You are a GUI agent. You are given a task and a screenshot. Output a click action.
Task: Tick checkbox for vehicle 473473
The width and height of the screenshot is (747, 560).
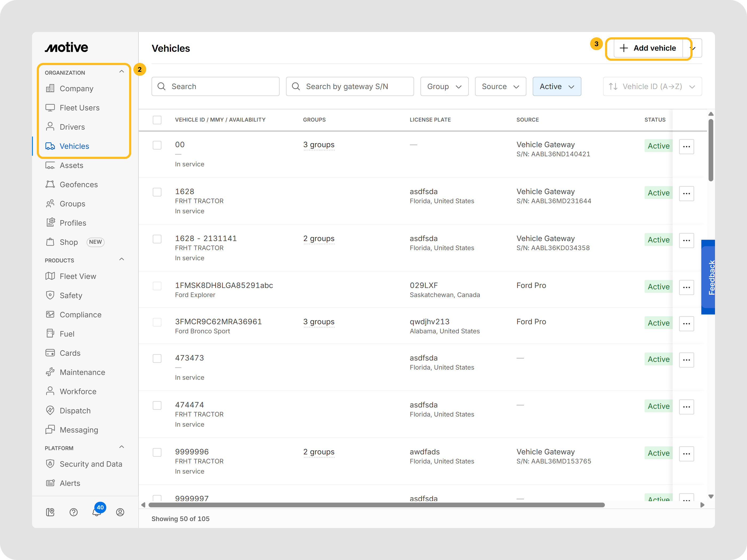157,358
